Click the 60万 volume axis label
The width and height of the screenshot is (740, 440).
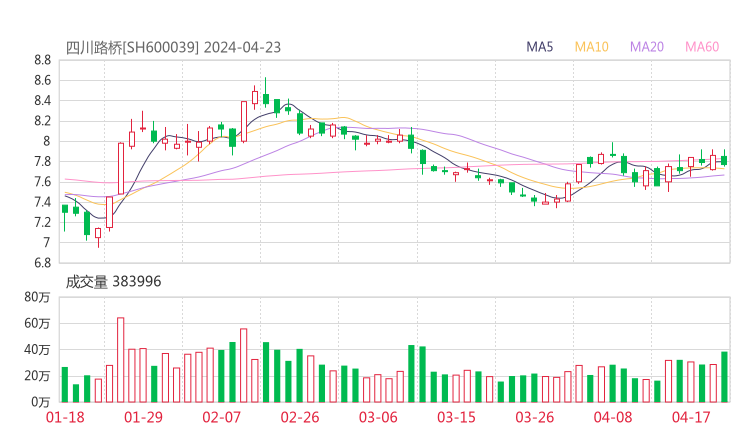pos(37,323)
